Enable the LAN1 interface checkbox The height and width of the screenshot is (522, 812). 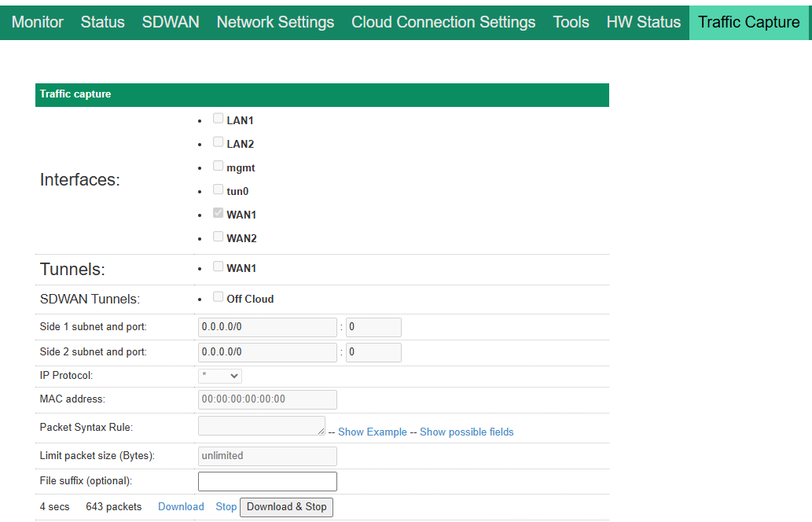click(x=219, y=119)
